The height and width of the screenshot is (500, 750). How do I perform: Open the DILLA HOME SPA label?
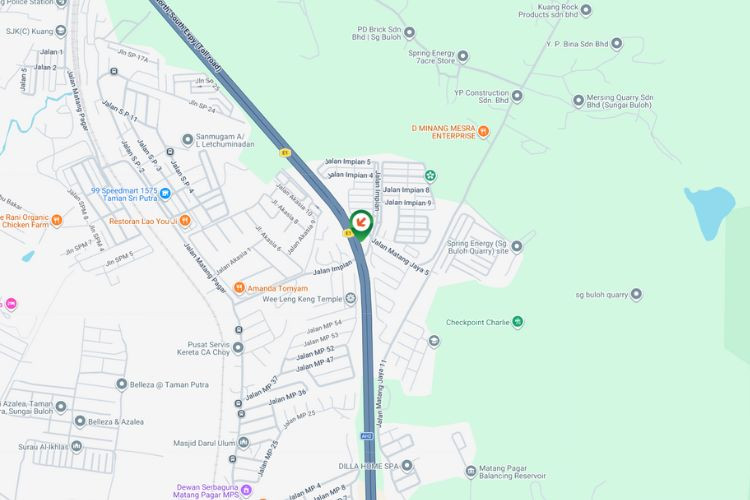(x=368, y=466)
